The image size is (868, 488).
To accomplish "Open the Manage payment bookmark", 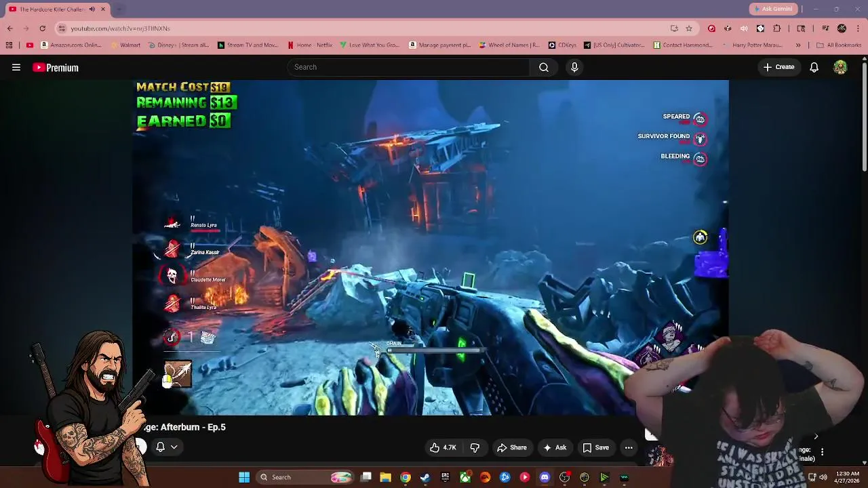I will [440, 45].
